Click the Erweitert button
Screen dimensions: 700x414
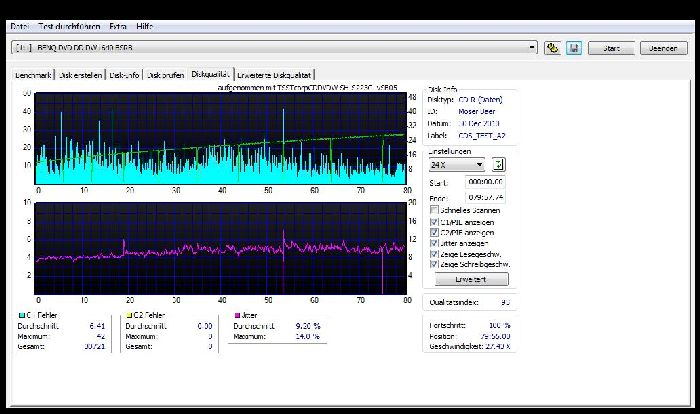[471, 279]
